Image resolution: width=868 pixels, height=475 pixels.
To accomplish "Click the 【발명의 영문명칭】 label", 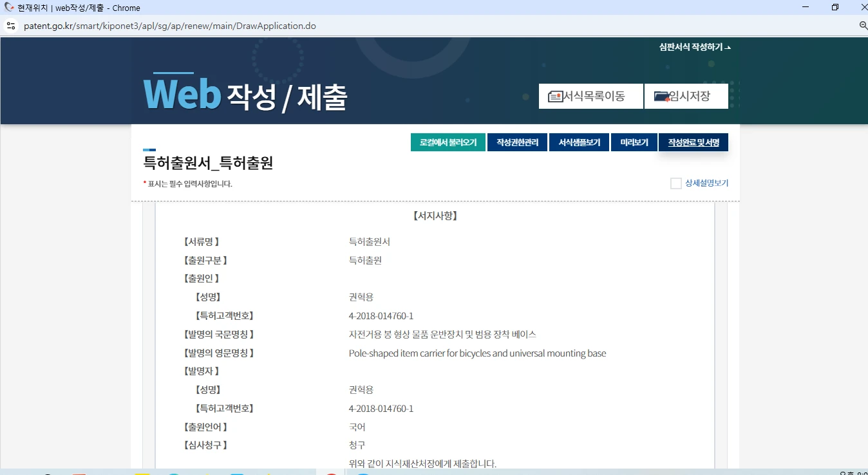I will click(x=219, y=353).
